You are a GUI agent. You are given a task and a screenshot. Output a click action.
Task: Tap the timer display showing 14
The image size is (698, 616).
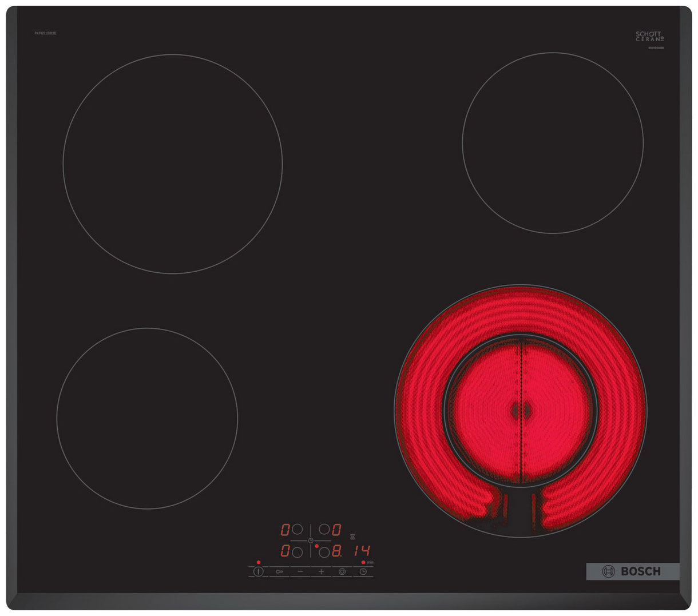coord(360,551)
